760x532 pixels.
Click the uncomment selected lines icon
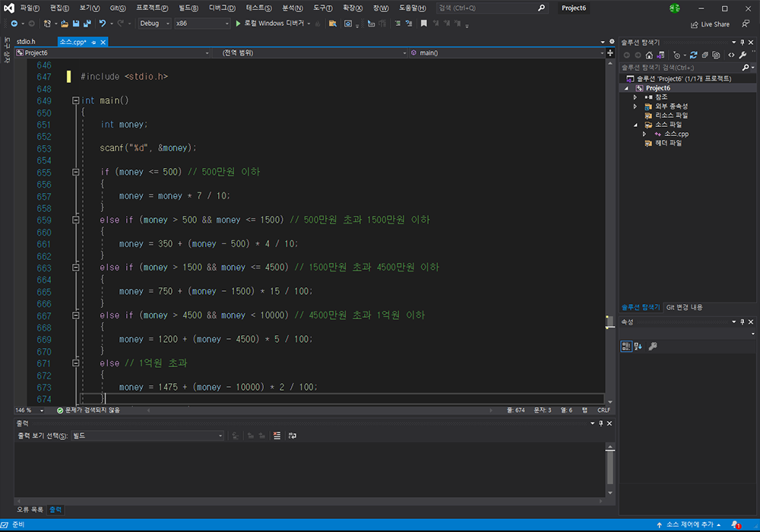click(409, 24)
